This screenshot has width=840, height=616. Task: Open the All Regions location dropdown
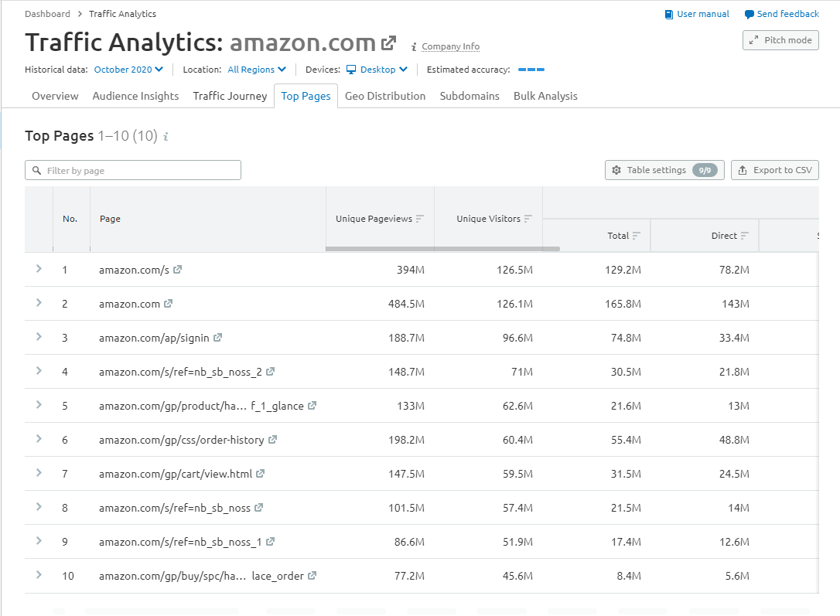coord(257,70)
